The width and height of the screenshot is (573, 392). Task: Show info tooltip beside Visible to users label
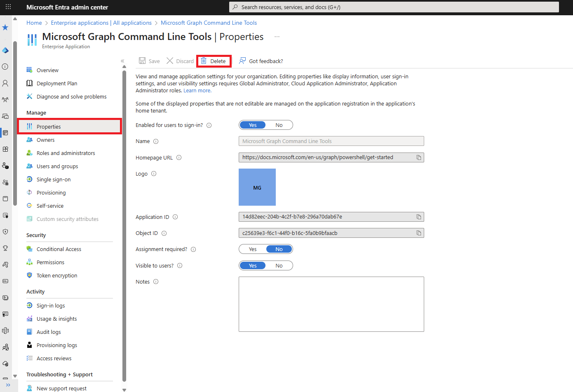pos(180,265)
